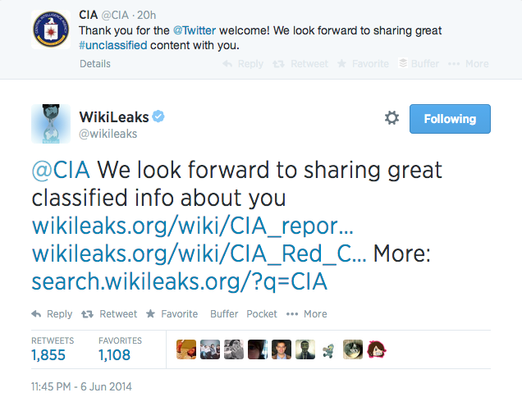Expand Details under the CIA tweet

[95, 63]
